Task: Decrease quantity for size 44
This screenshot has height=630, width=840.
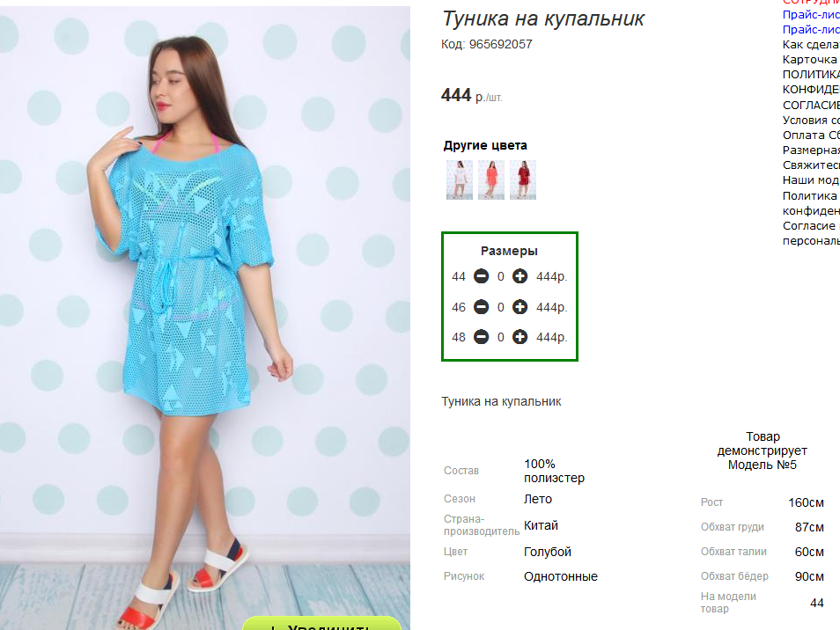Action: (x=481, y=276)
